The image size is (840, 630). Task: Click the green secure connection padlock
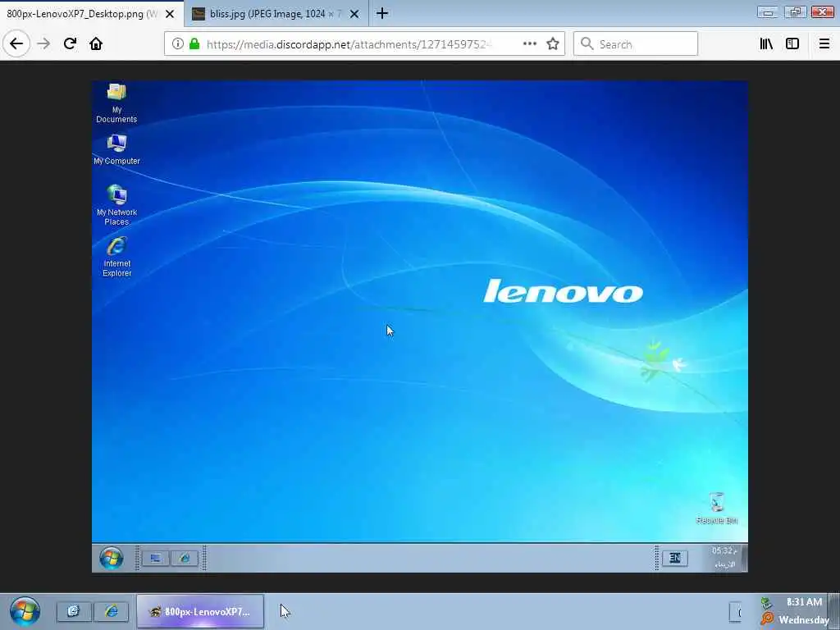tap(194, 44)
